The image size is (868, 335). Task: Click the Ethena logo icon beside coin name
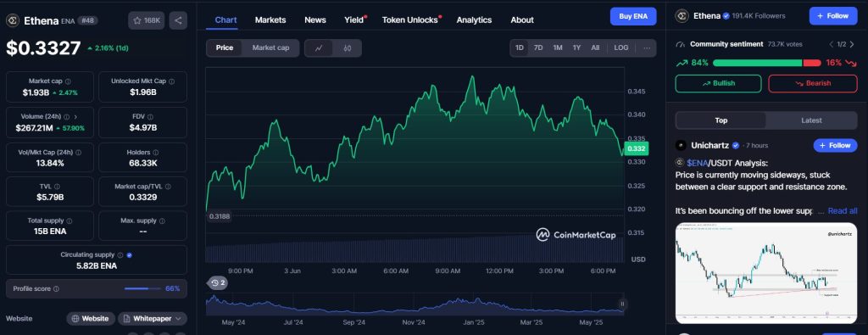tap(13, 21)
